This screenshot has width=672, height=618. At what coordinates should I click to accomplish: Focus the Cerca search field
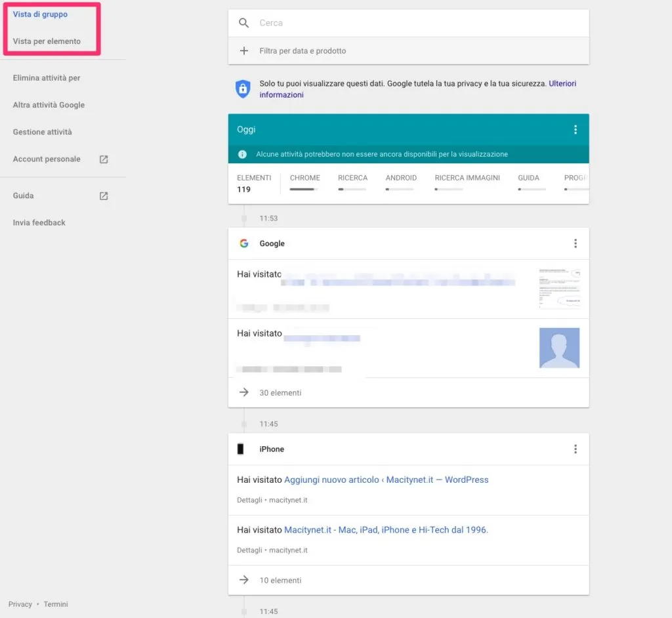tap(408, 23)
